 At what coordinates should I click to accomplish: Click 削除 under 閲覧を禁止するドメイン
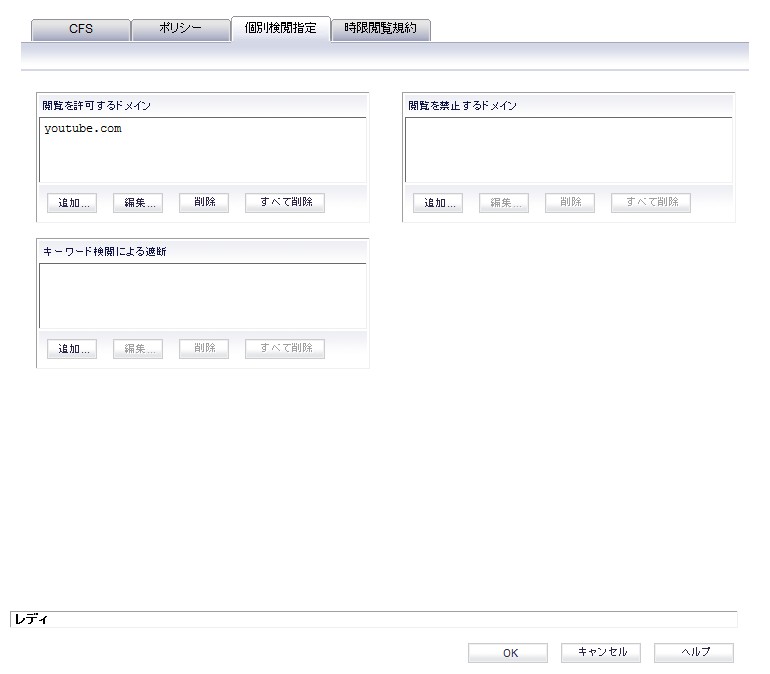coord(570,203)
